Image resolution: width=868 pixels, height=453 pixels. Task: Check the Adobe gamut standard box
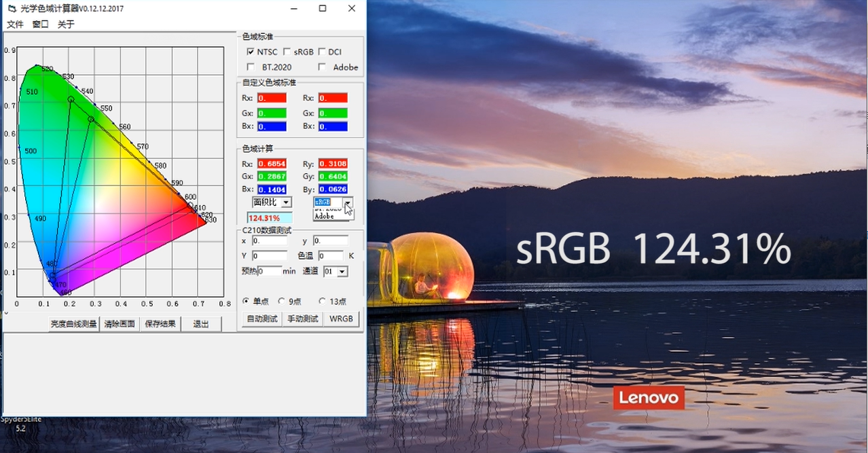(x=322, y=67)
